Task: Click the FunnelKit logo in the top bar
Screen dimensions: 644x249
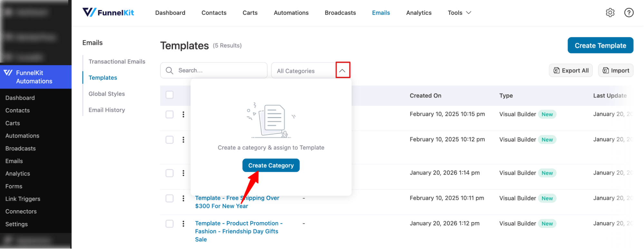Action: pyautogui.click(x=108, y=12)
